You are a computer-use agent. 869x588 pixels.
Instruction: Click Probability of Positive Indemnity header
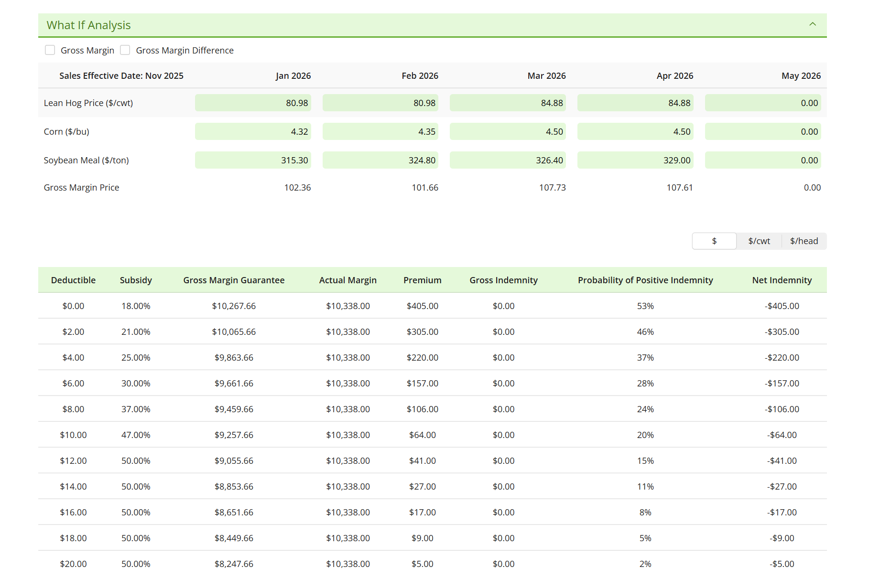[645, 280]
